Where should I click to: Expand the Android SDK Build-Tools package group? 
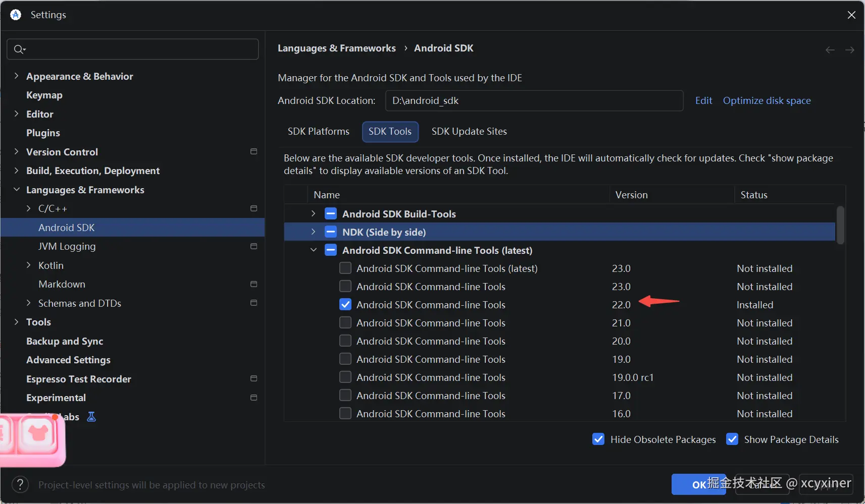click(314, 214)
